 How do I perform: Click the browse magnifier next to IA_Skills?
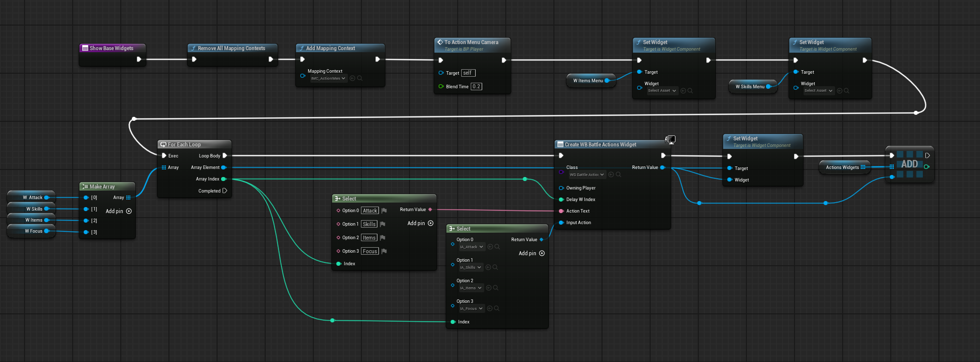click(495, 267)
